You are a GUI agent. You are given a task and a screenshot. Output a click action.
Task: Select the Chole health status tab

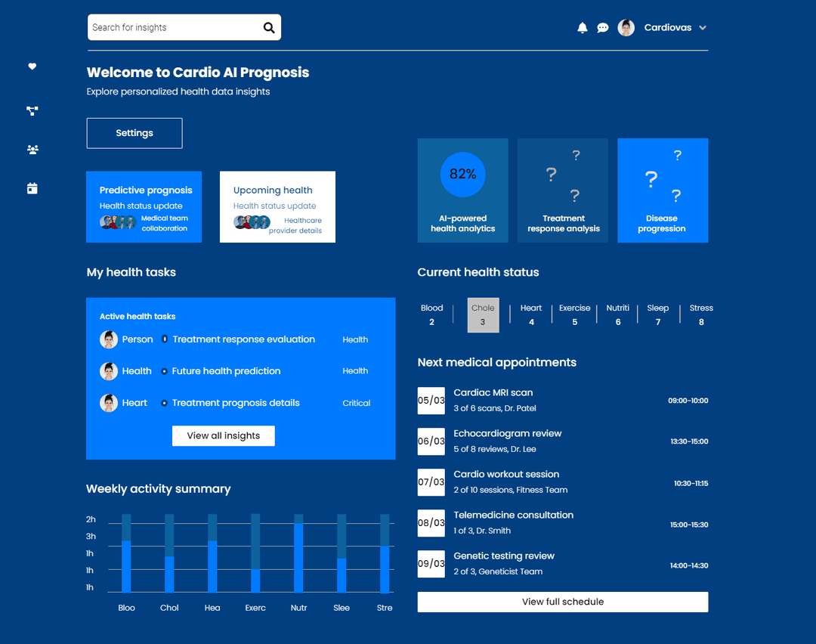[483, 314]
